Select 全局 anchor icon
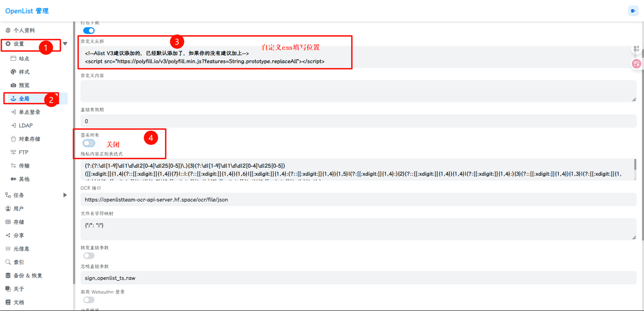 [x=14, y=98]
